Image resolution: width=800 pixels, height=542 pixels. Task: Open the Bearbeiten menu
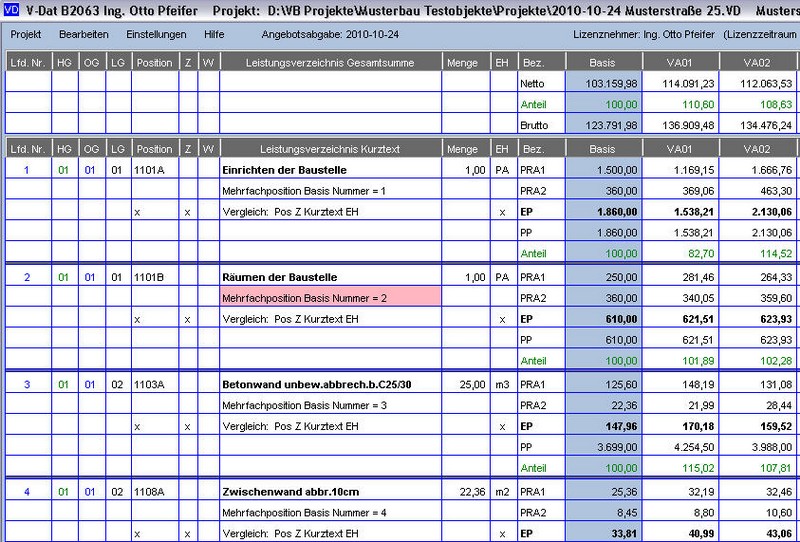pyautogui.click(x=84, y=34)
